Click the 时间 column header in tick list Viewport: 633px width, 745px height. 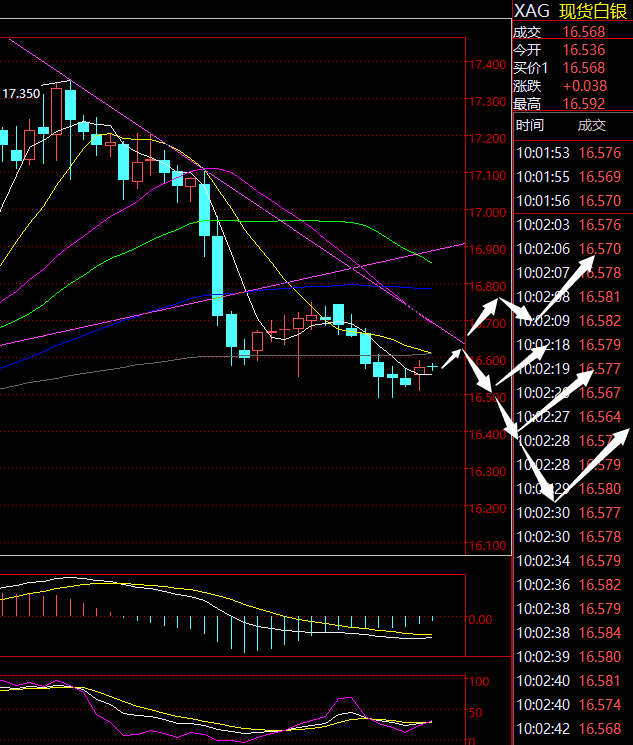(x=529, y=125)
